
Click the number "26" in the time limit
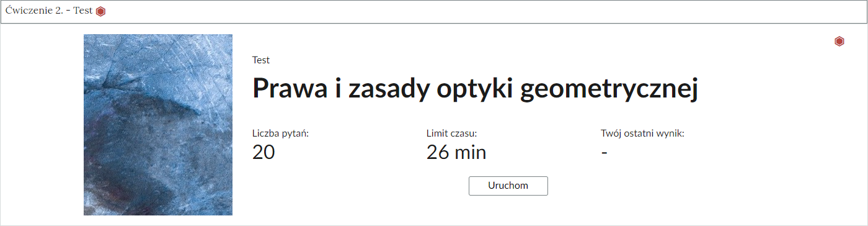click(438, 152)
